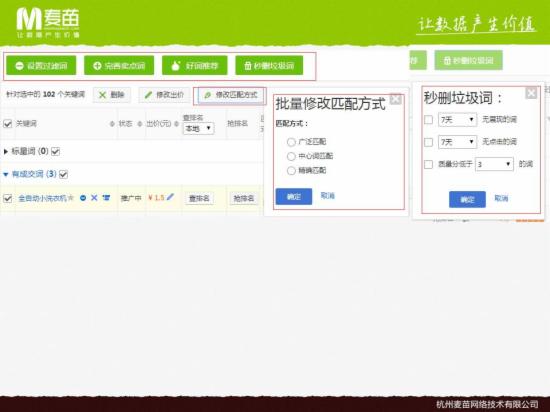Expand the 标题词 (0) group
This screenshot has width=550, height=412.
[x=6, y=151]
